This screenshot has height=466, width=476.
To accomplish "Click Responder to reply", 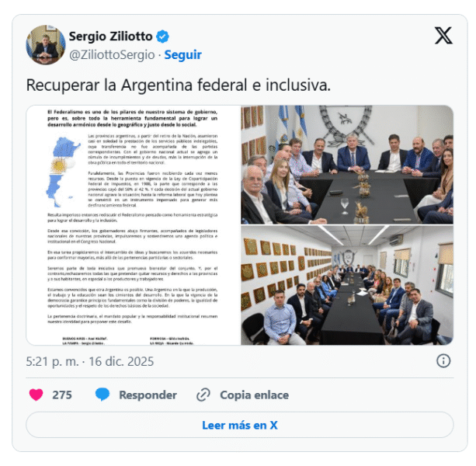I will (x=148, y=395).
